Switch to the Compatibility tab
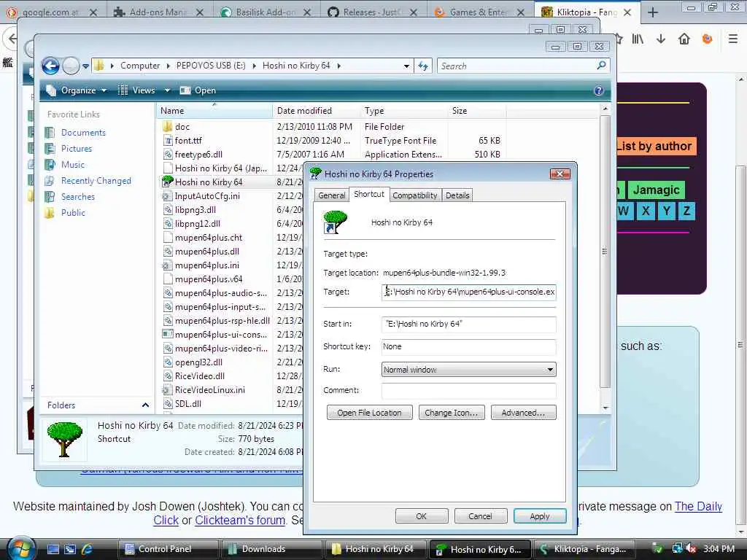The height and width of the screenshot is (560, 747). 415,195
